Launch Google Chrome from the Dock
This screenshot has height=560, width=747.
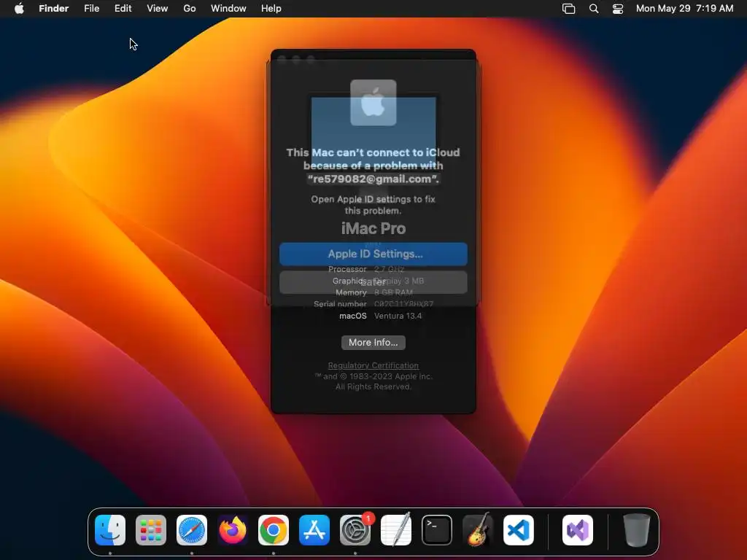274,530
